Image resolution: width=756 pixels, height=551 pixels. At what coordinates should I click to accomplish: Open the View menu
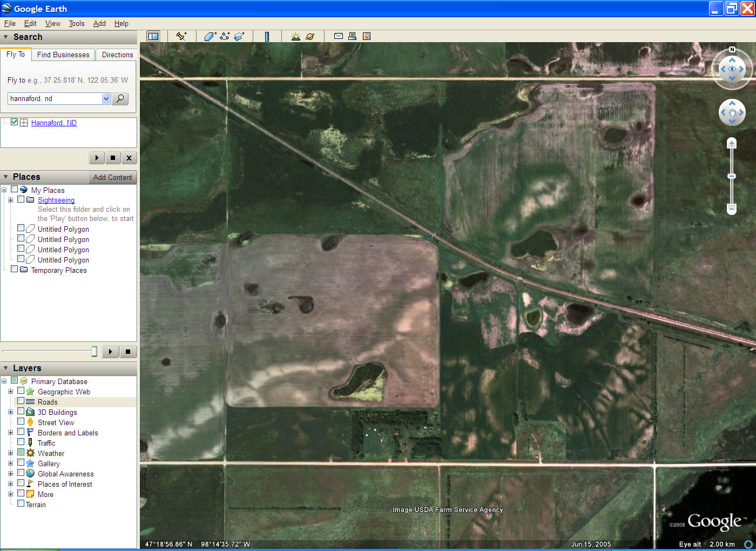coord(53,23)
